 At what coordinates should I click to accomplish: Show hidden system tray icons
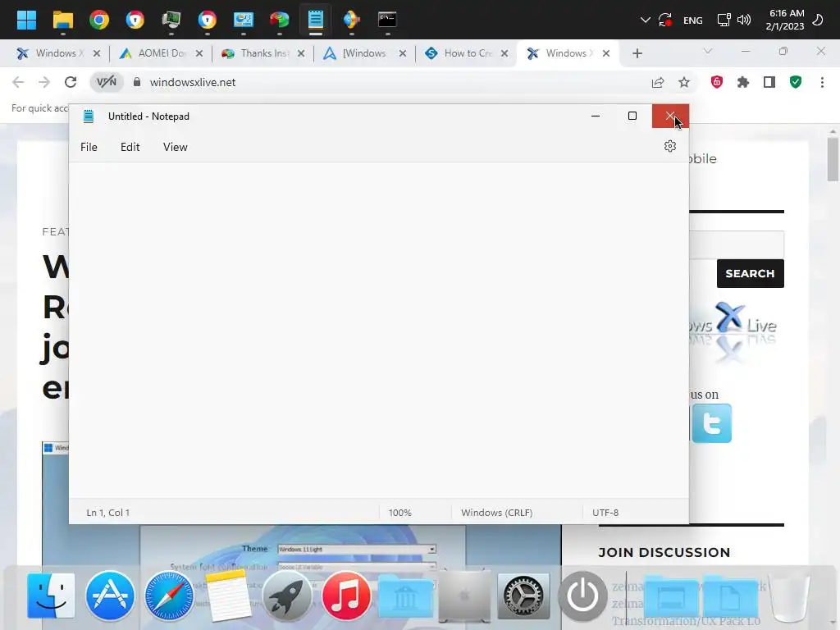(645, 21)
